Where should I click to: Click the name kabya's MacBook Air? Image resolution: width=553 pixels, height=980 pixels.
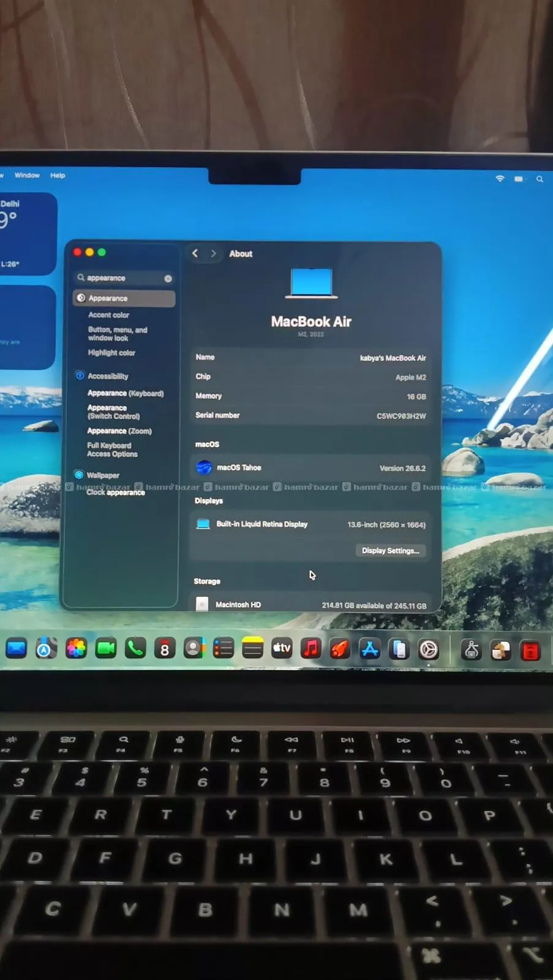pos(393,358)
